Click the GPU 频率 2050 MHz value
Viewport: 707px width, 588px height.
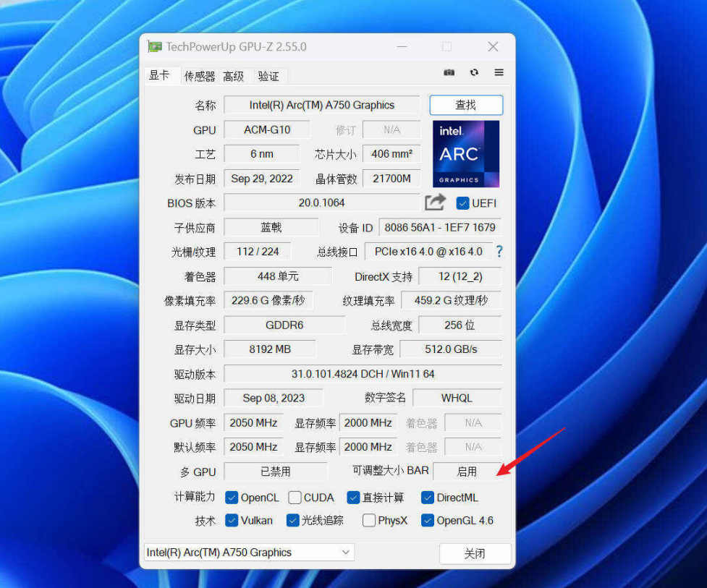(253, 422)
